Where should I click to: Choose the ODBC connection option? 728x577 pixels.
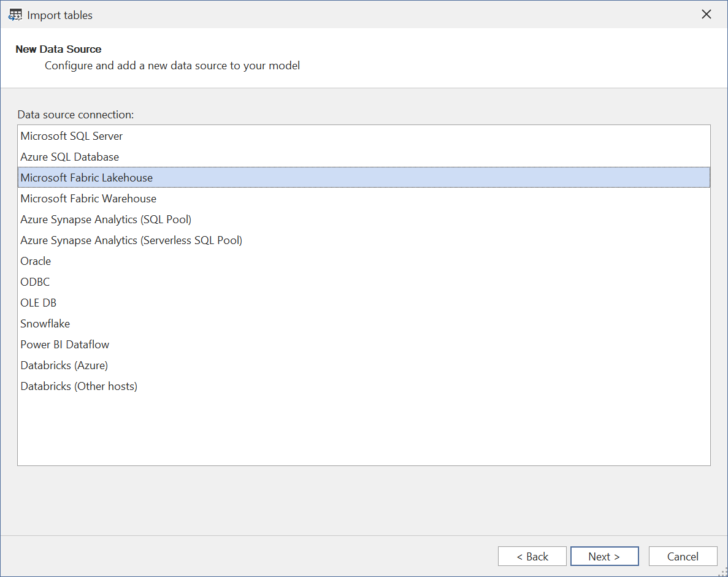pos(364,282)
